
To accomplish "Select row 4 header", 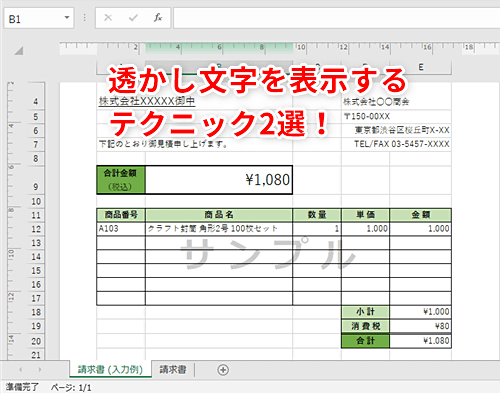I will [36, 102].
